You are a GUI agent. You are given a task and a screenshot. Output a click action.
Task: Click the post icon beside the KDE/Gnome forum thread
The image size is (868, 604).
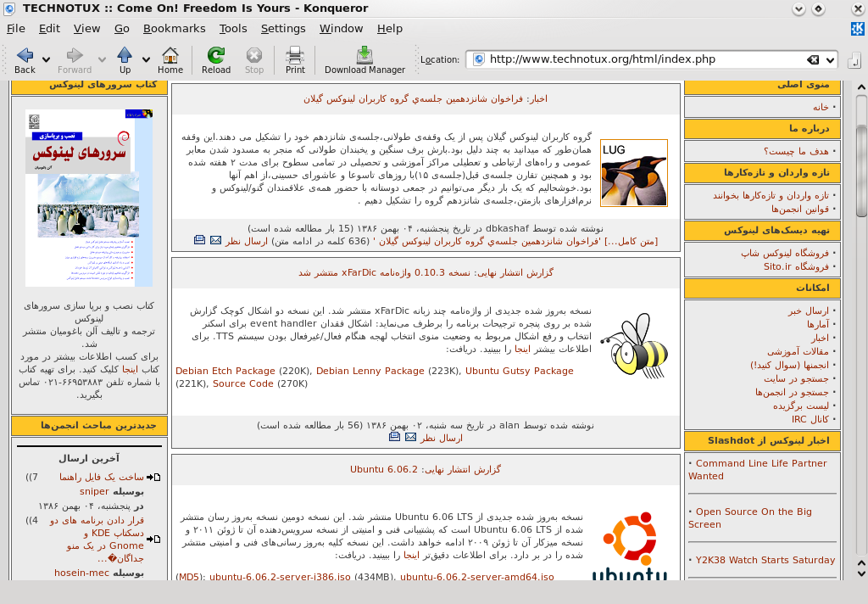click(x=154, y=539)
